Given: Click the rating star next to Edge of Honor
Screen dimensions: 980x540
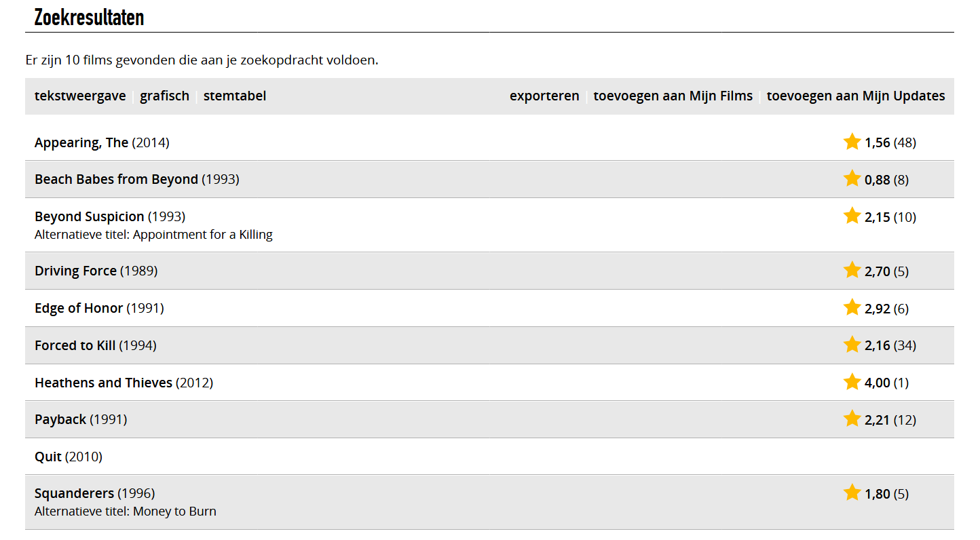Looking at the screenshot, I should point(852,308).
